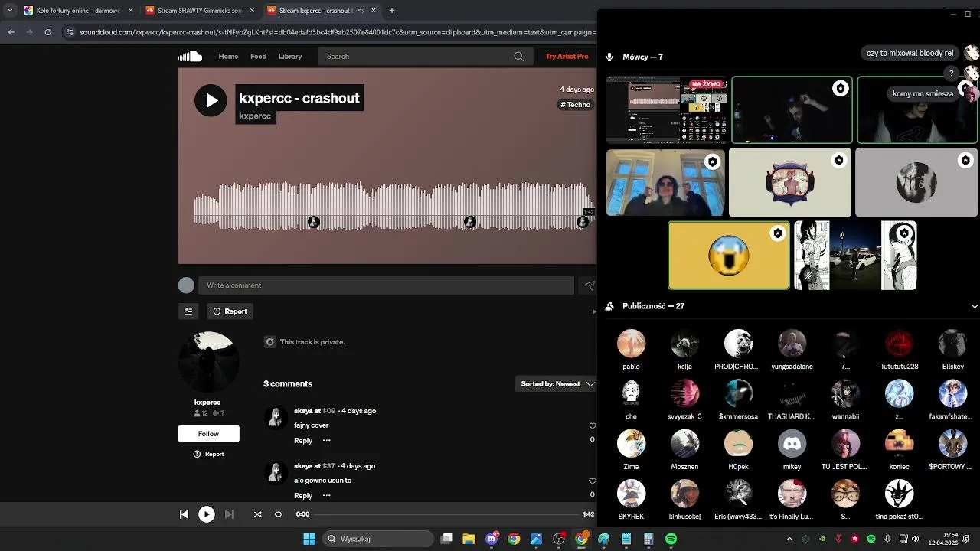This screenshot has width=980, height=551.
Task: Click the Chrome address bar URL
Action: (338, 32)
